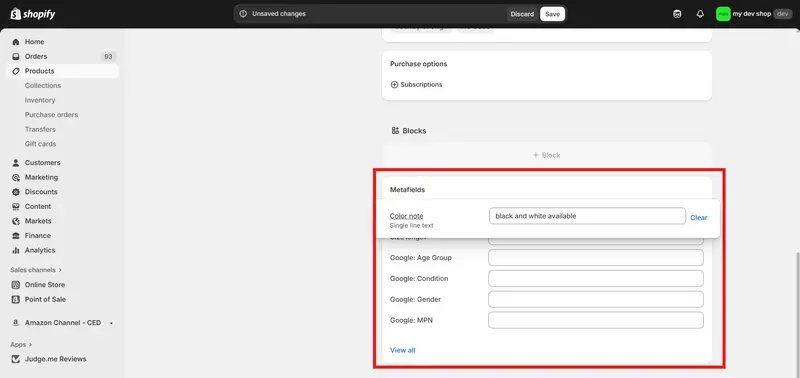Expand the Sales channels section
The width and height of the screenshot is (800, 378).
(36, 270)
